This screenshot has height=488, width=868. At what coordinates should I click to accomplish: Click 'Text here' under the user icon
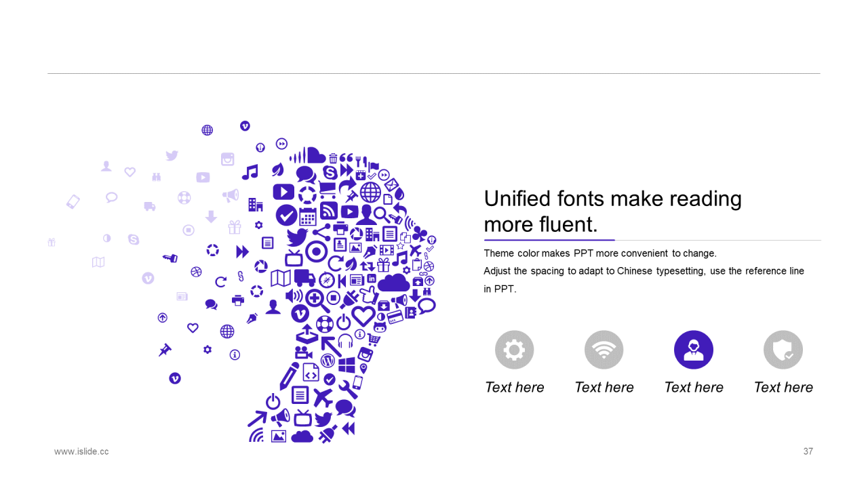tap(694, 387)
